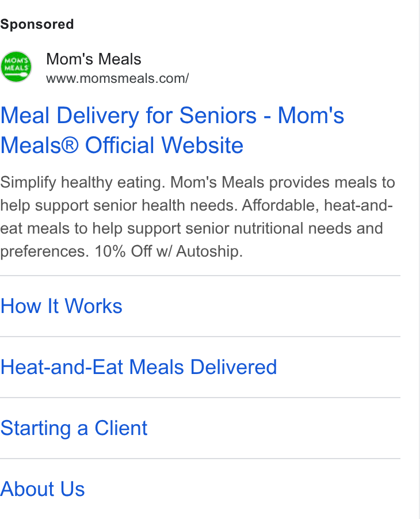The image size is (420, 519).
Task: Open Heat-and-Eat Meals Delivered sitelink
Action: [138, 367]
